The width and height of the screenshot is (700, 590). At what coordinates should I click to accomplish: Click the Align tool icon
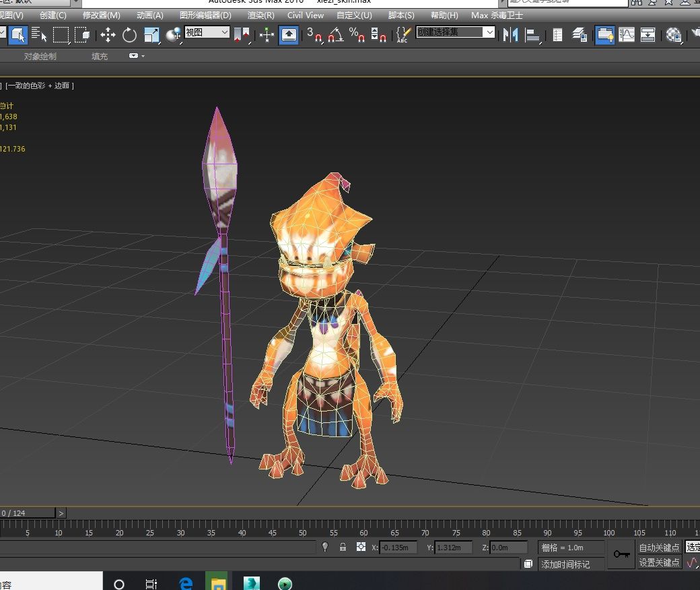(533, 35)
